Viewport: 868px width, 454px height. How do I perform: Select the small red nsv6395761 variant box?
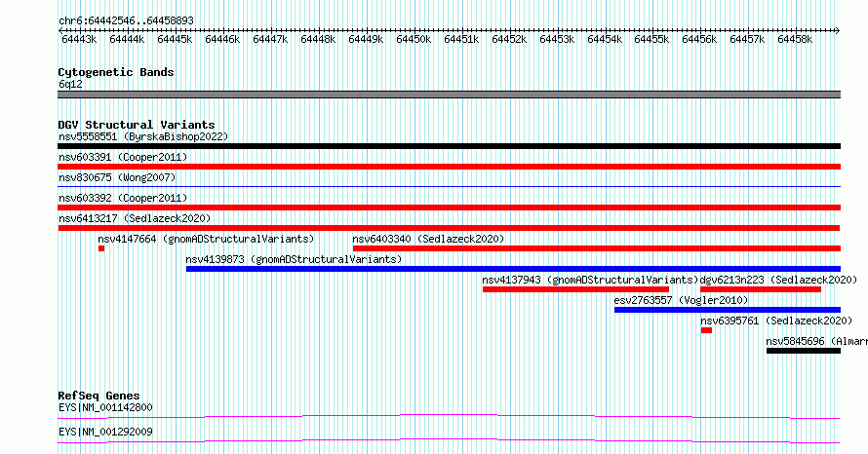(706, 330)
